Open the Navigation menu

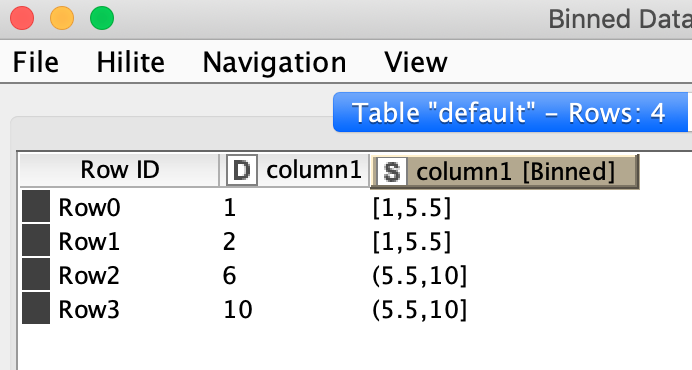tap(275, 62)
